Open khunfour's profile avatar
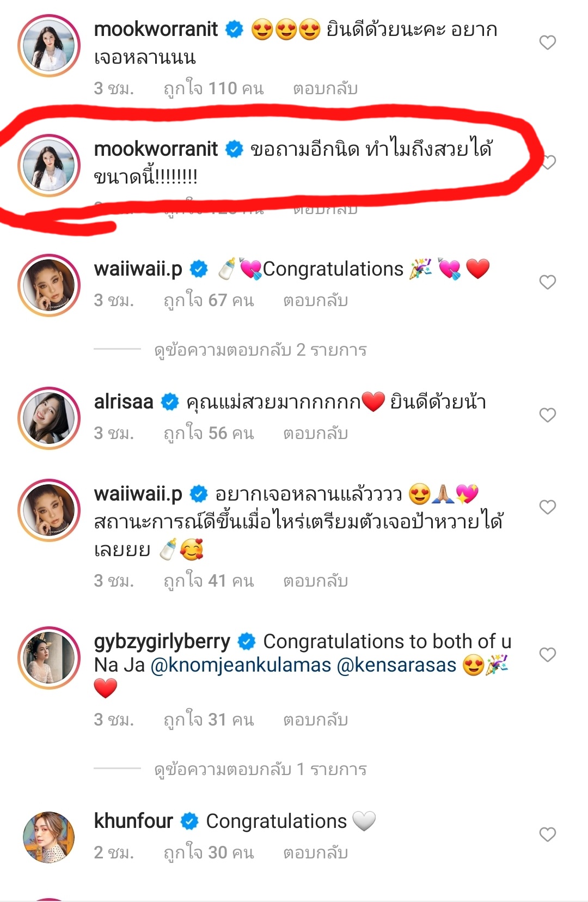The width and height of the screenshot is (588, 902). (x=49, y=838)
